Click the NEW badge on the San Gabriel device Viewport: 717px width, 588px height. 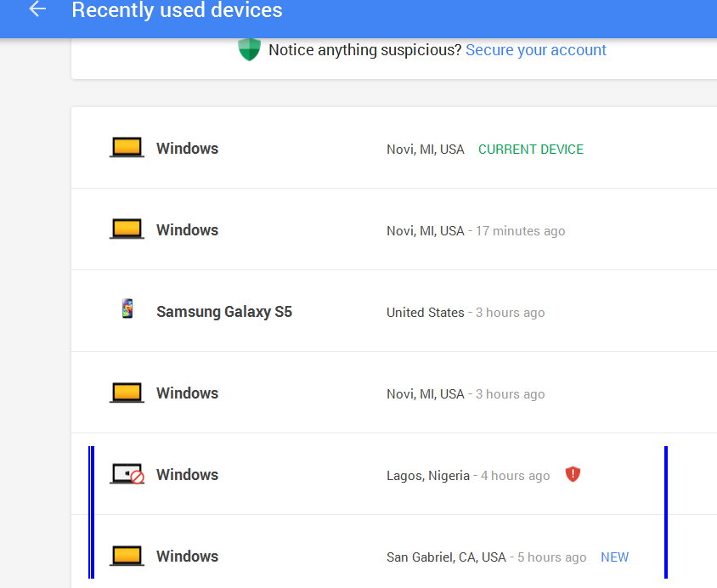coord(614,557)
